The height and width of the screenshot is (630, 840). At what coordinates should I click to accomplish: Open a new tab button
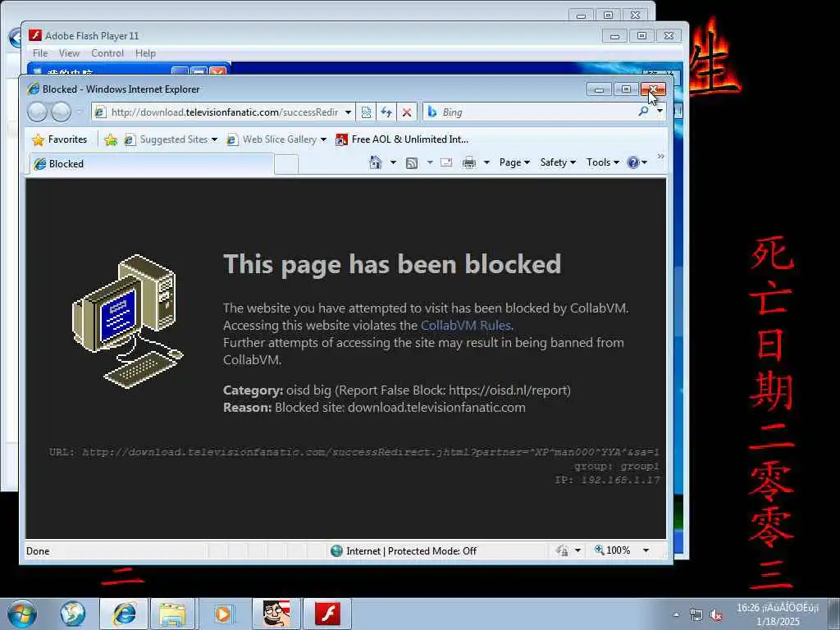pos(286,164)
